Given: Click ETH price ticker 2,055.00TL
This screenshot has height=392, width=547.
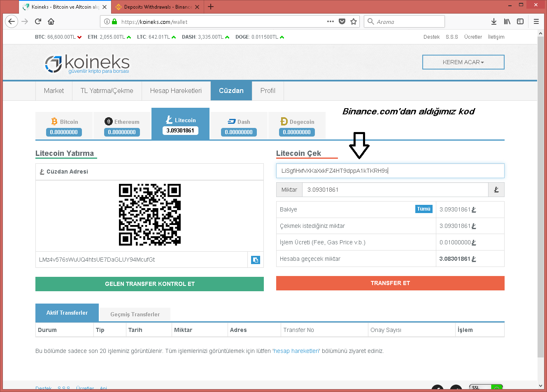Looking at the screenshot, I should point(109,37).
